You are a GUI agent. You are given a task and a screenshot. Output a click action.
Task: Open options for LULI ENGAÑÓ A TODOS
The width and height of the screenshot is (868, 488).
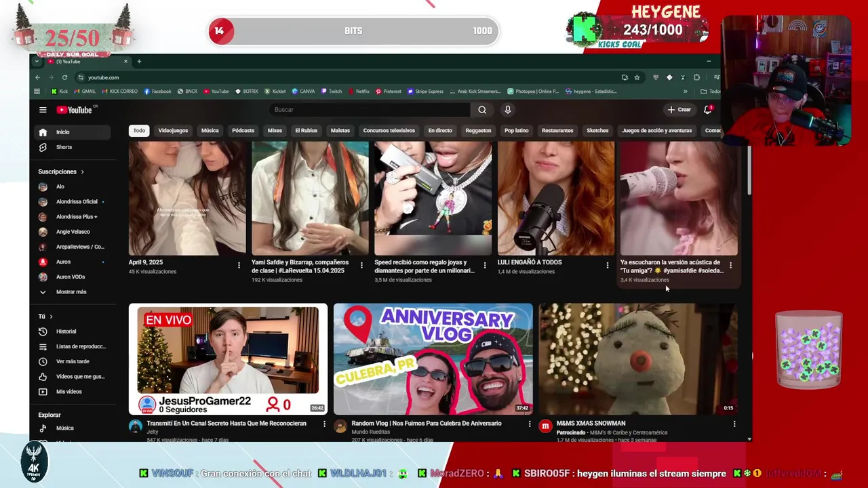607,265
